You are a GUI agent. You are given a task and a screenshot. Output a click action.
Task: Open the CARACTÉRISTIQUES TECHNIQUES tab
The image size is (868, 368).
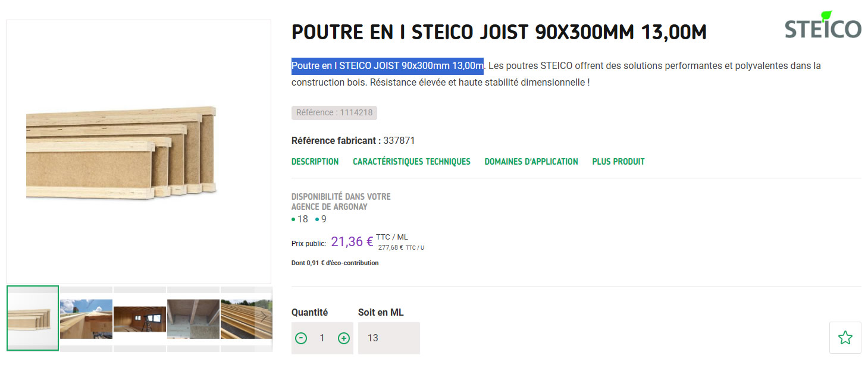(x=411, y=161)
